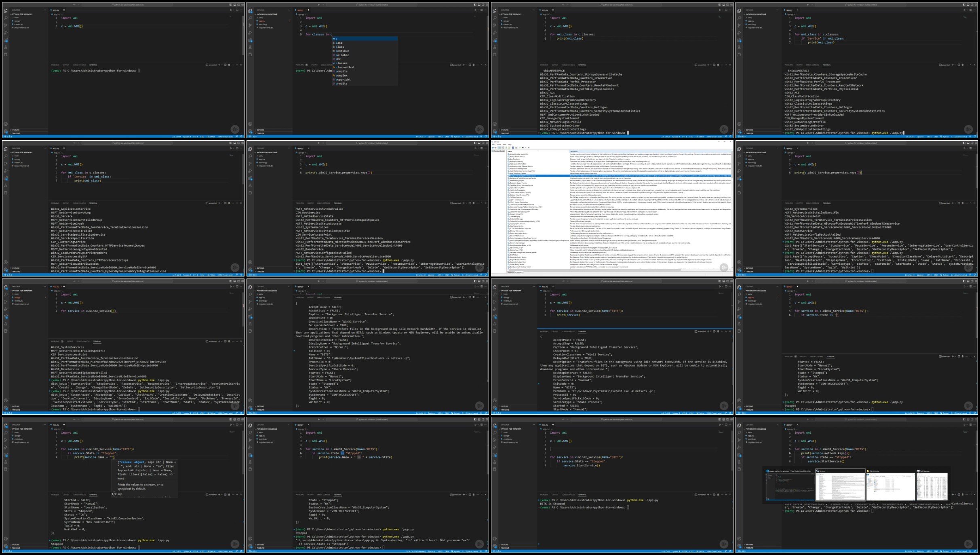The image size is (980, 555).
Task: Click blue forward arrow in Services toolbar
Action: pyautogui.click(x=495, y=148)
